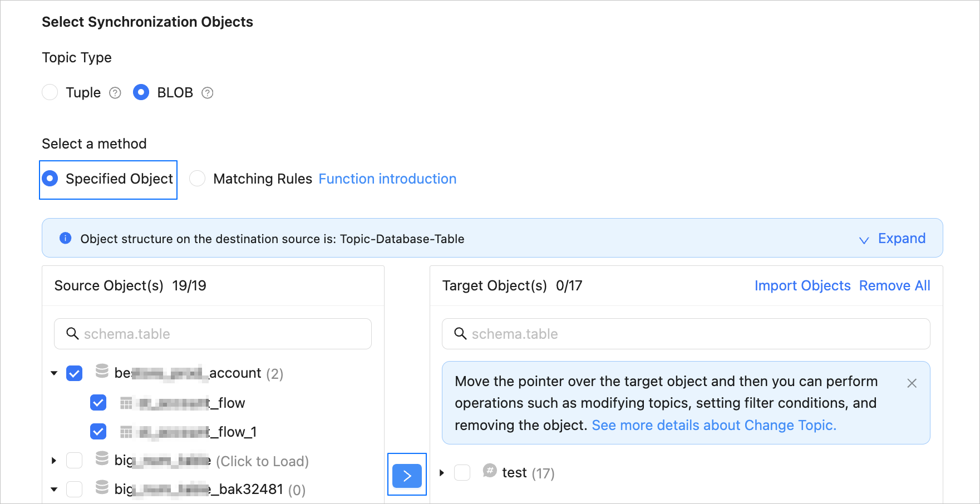
Task: Check the test topic checkbox
Action: (x=462, y=473)
